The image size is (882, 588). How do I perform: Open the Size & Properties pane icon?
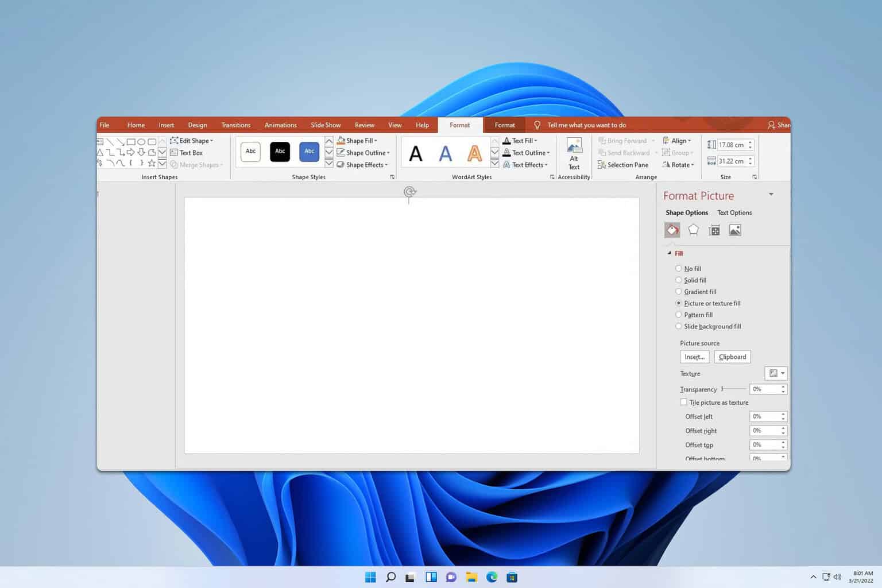[x=714, y=230]
